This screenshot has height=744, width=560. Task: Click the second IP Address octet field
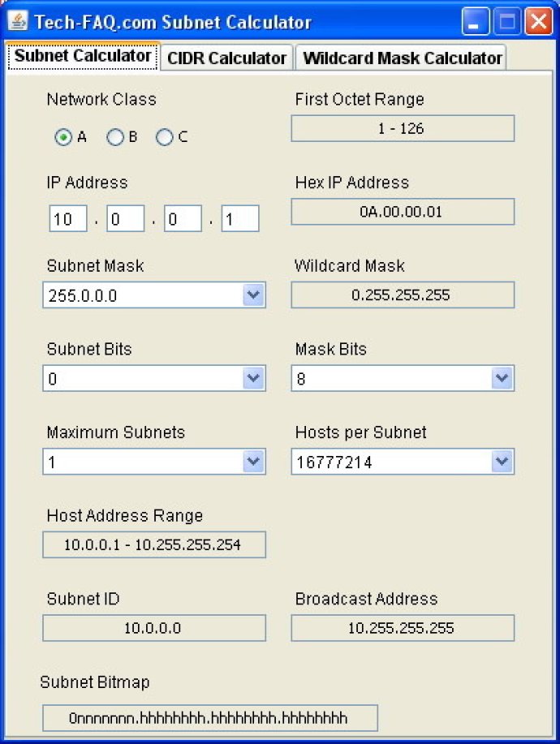click(125, 218)
